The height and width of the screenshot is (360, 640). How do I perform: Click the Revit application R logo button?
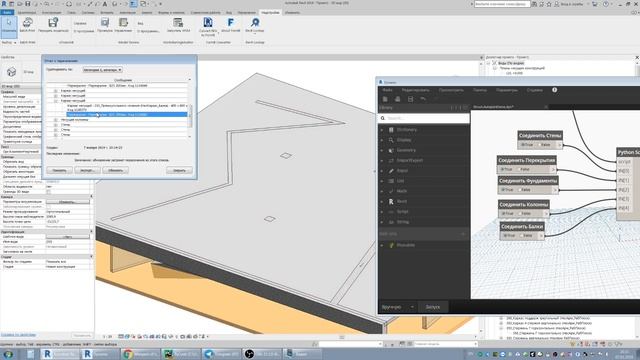4,4
